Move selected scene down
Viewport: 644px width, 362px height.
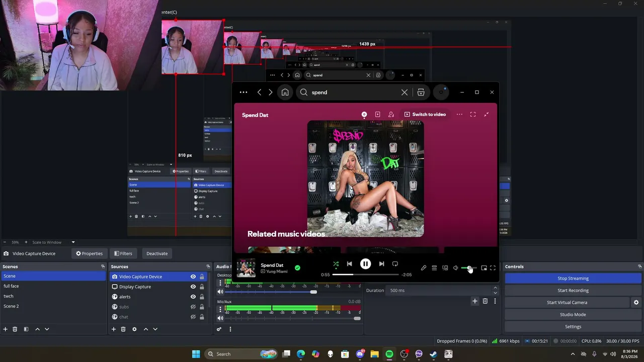pos(47,329)
